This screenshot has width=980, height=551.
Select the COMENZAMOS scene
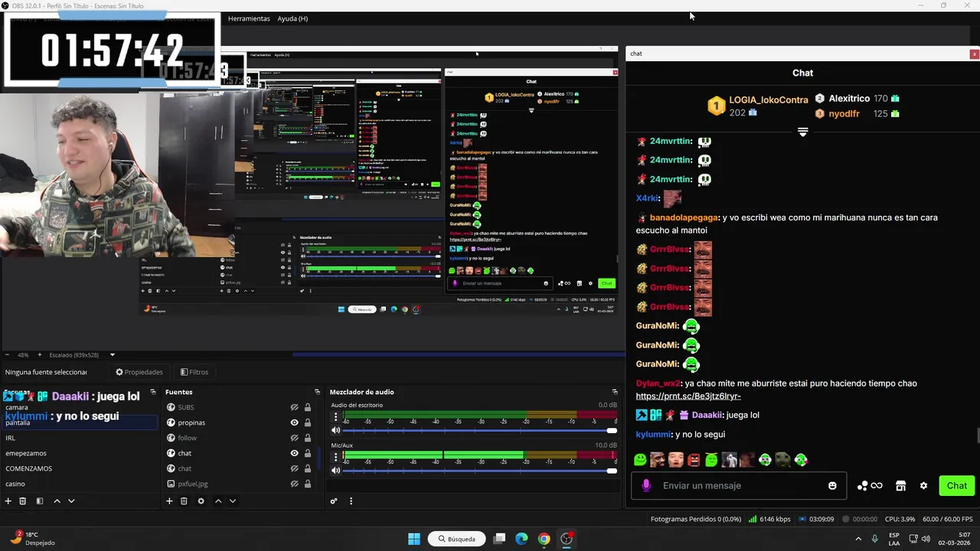[78, 468]
